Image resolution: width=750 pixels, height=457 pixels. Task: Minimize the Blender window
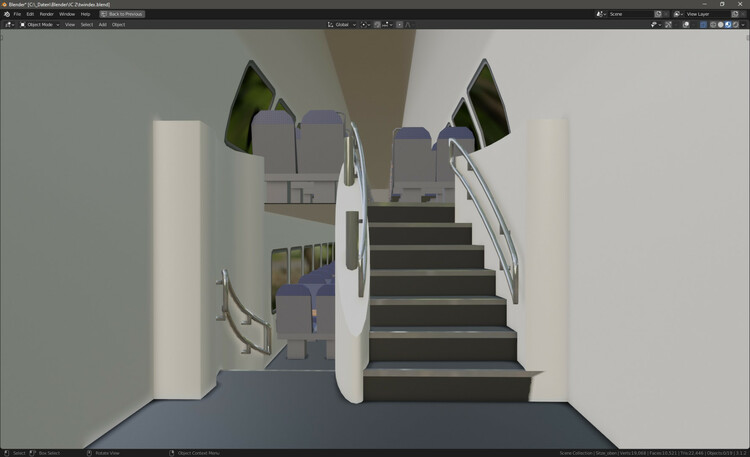click(705, 4)
